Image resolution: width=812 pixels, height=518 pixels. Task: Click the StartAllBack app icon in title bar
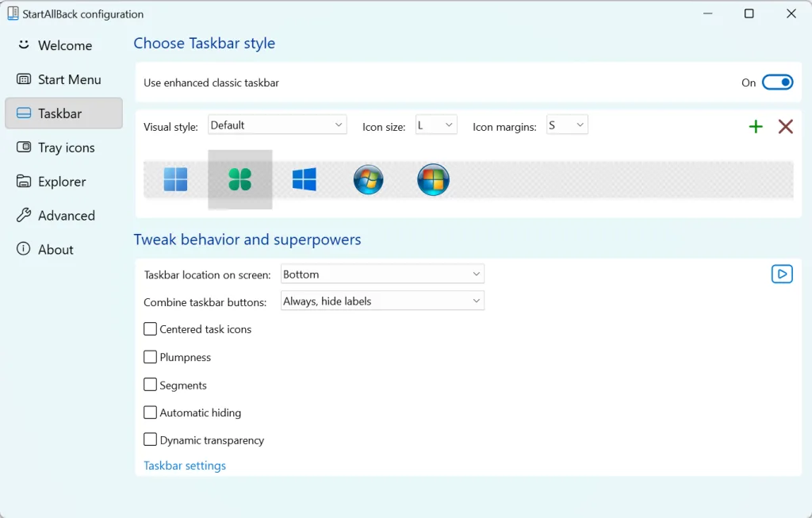click(x=13, y=13)
